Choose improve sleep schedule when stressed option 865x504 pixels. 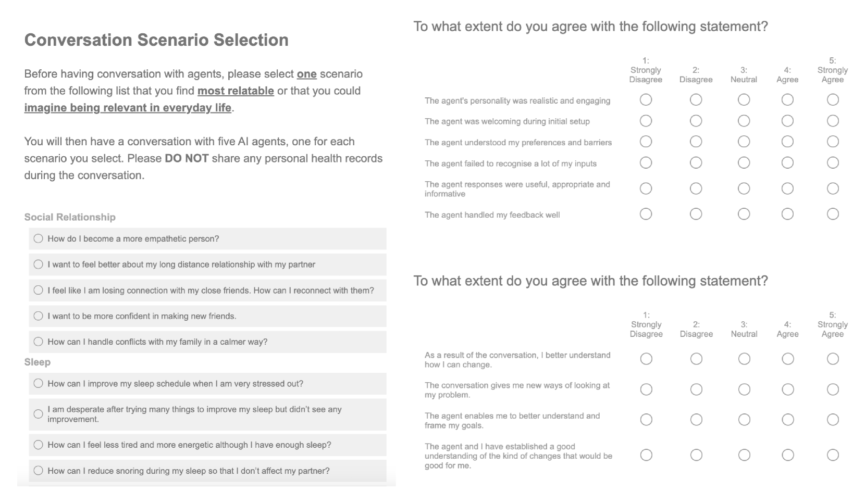(x=38, y=384)
